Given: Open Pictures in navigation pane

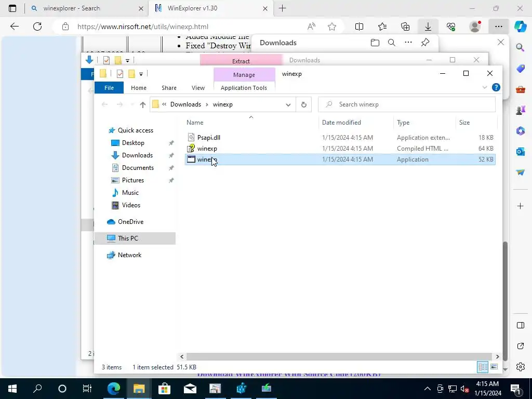Looking at the screenshot, I should pyautogui.click(x=132, y=180).
